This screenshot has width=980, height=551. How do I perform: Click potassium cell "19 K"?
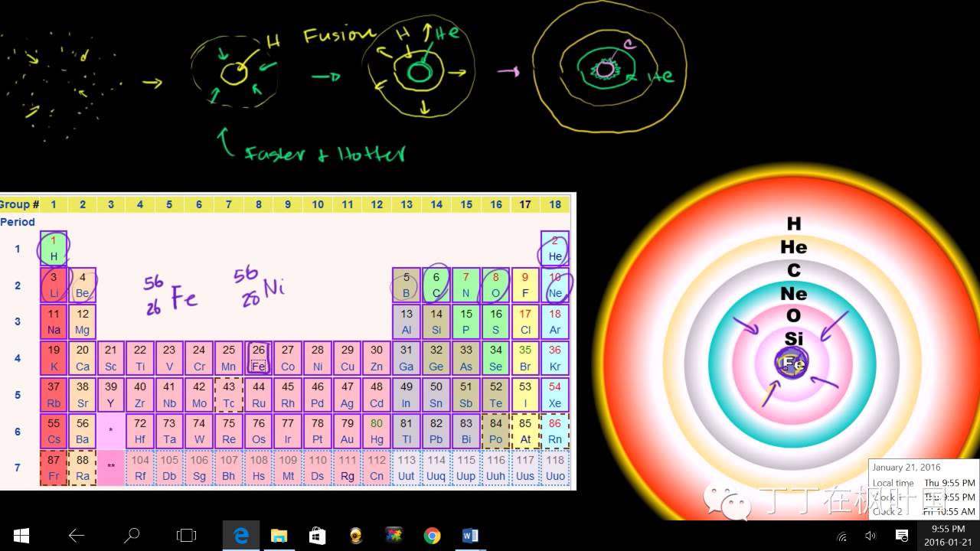[x=54, y=359]
